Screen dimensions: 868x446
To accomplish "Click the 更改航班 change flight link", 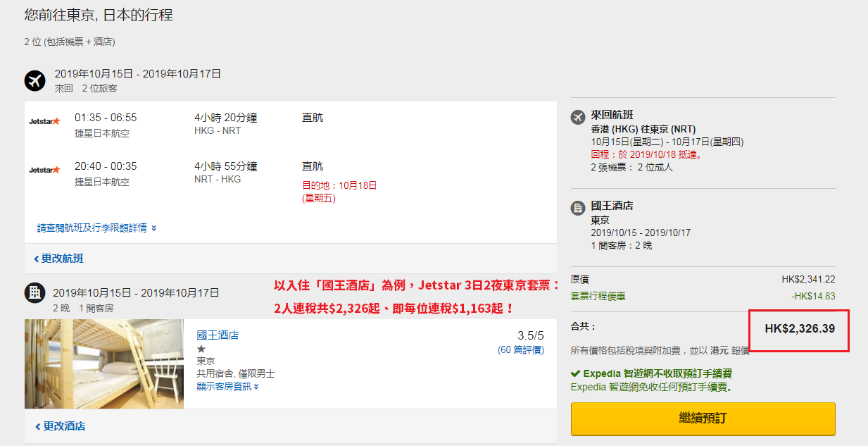I will coord(58,259).
